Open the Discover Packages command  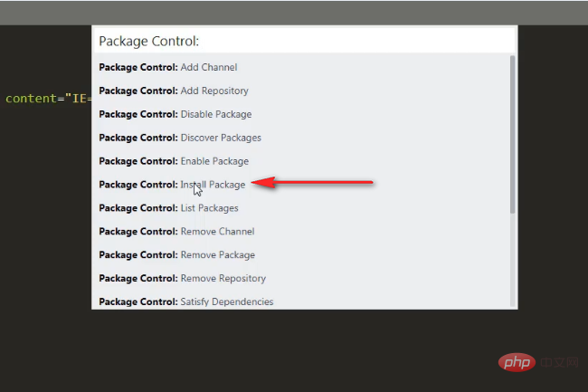pos(301,138)
